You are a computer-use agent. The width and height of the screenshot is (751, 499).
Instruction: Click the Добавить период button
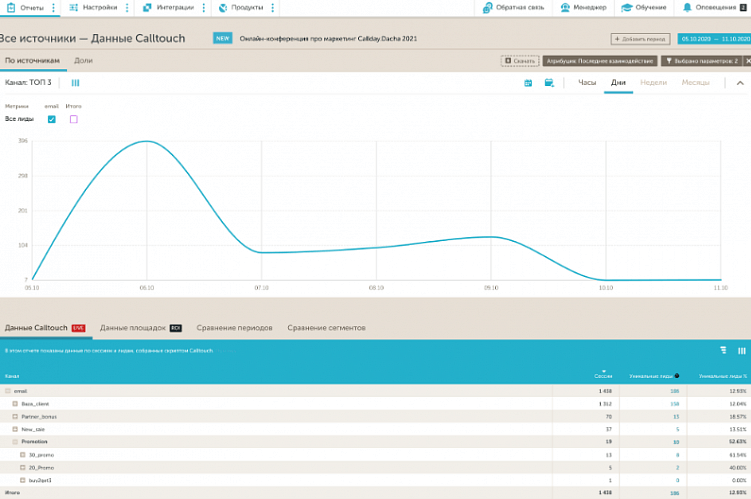[640, 39]
